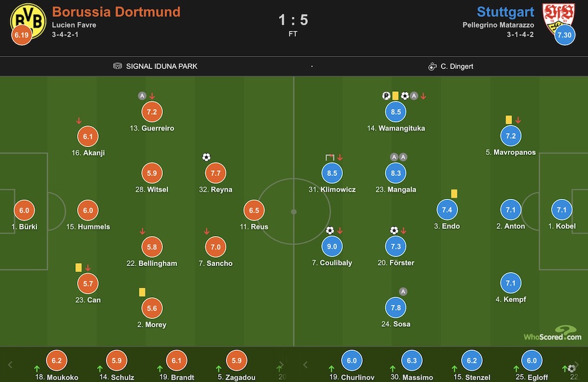Image resolution: width=588 pixels, height=382 pixels.
Task: Select substitute Moukoko's 6.2 rating
Action: [56, 361]
